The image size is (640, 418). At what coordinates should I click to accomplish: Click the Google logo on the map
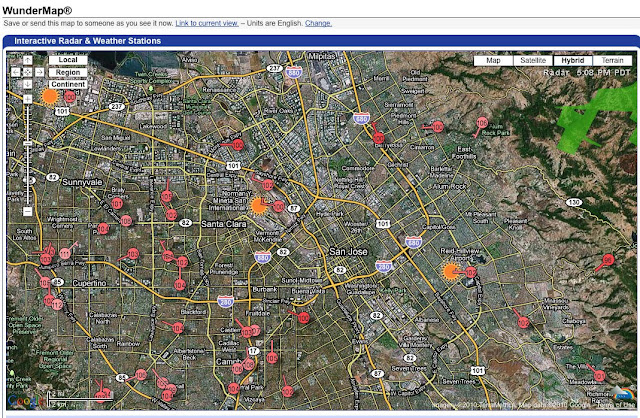[x=25, y=401]
